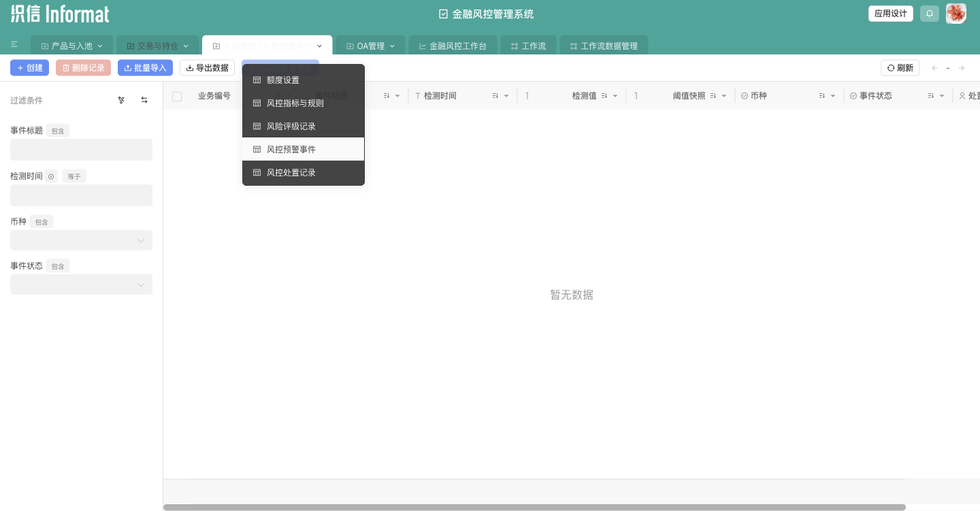Click checkmark icon beside 金融风控管理系统 title
This screenshot has height=511, width=980.
(x=444, y=14)
